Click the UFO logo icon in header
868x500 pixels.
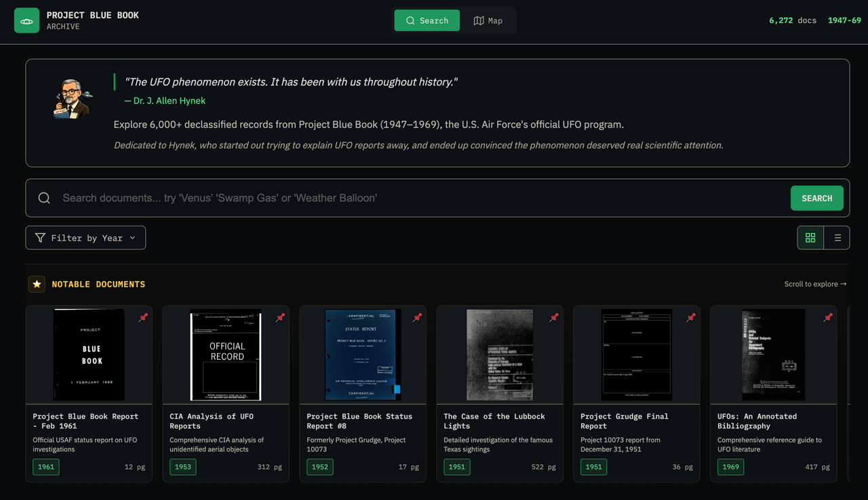[27, 21]
